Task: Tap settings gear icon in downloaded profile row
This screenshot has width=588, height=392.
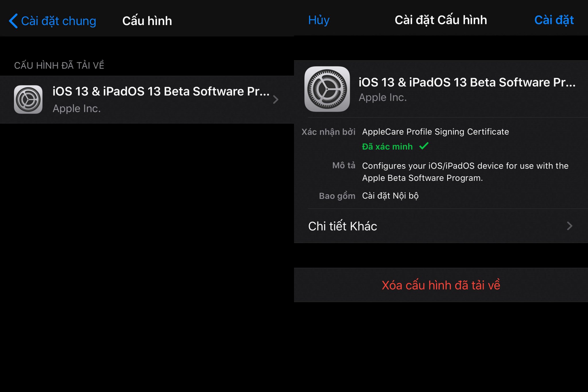Action: pos(28,99)
